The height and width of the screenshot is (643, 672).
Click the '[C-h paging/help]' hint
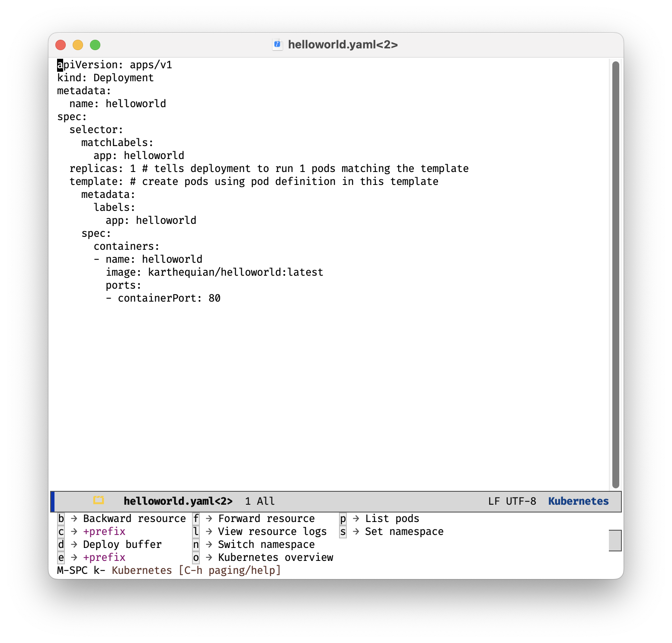click(230, 570)
